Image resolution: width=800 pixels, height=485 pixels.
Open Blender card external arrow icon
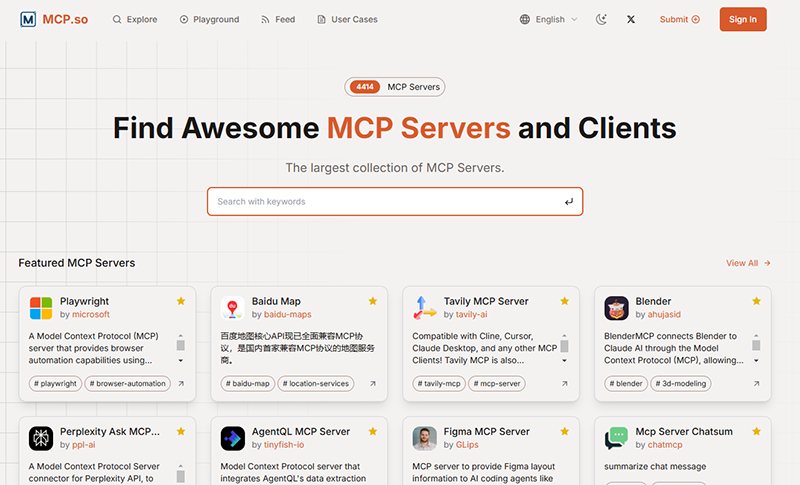757,384
